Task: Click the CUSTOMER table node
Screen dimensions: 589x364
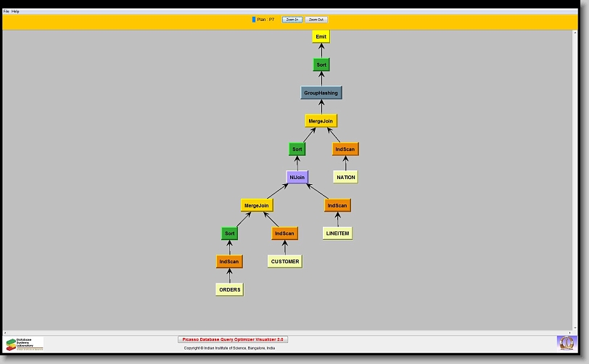Action: 284,261
